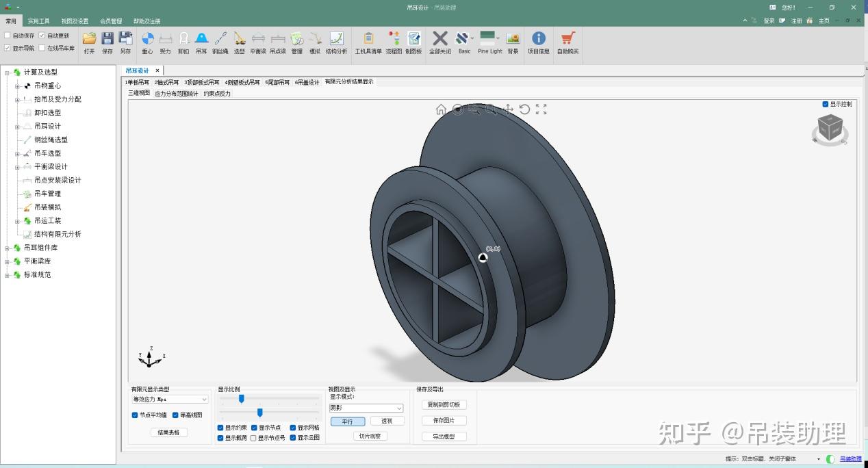Click the 结果表格 button
This screenshot has width=868, height=468.
168,432
